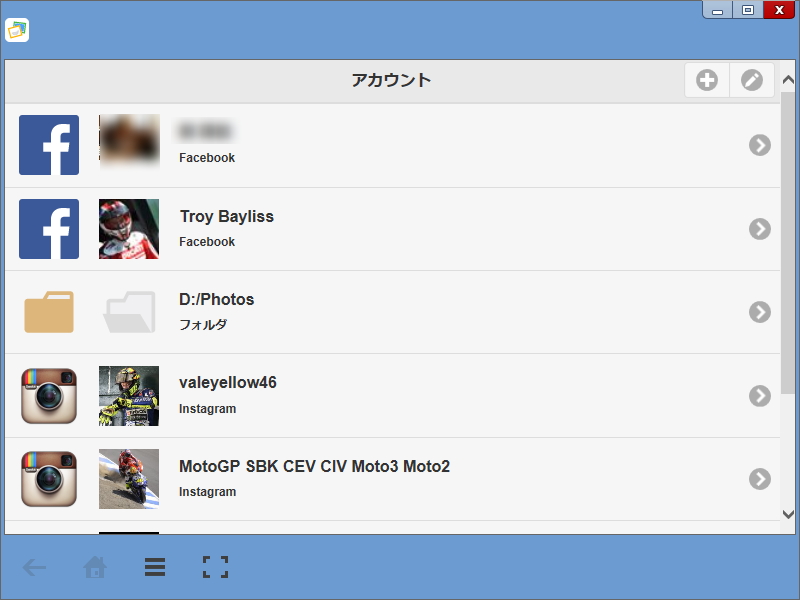Click the Troy Bayliss profile thumbnail
The image size is (800, 600).
129,229
